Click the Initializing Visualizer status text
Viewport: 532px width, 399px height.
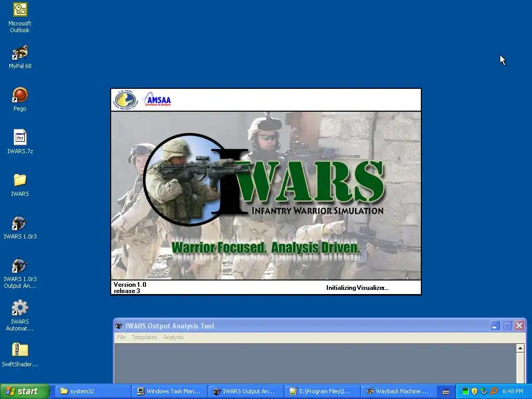(x=357, y=288)
